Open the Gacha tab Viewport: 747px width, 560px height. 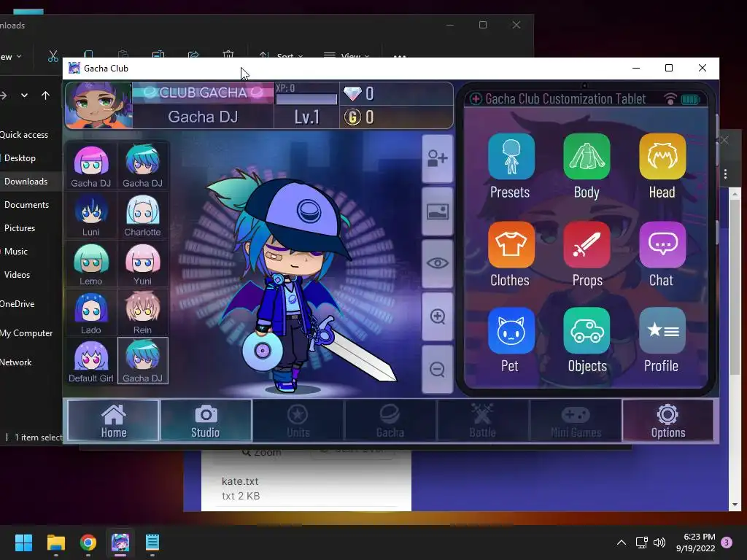click(x=390, y=421)
